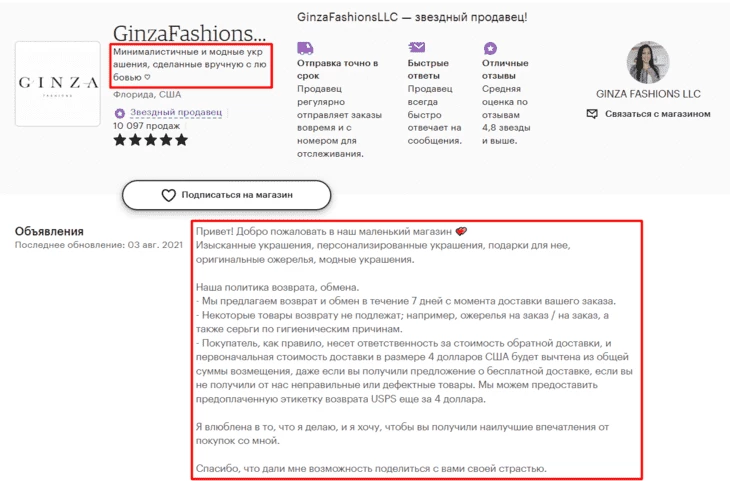Image resolution: width=730 pixels, height=481 pixels.
Task: Click the Последнее обновление: 03 авг. 2021 text
Action: 99,245
